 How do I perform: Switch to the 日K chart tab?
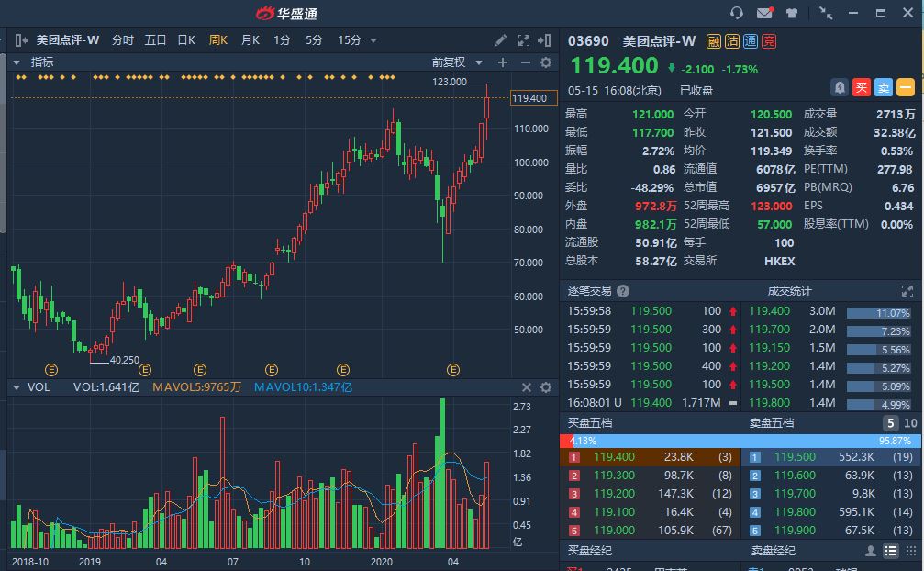tap(186, 40)
